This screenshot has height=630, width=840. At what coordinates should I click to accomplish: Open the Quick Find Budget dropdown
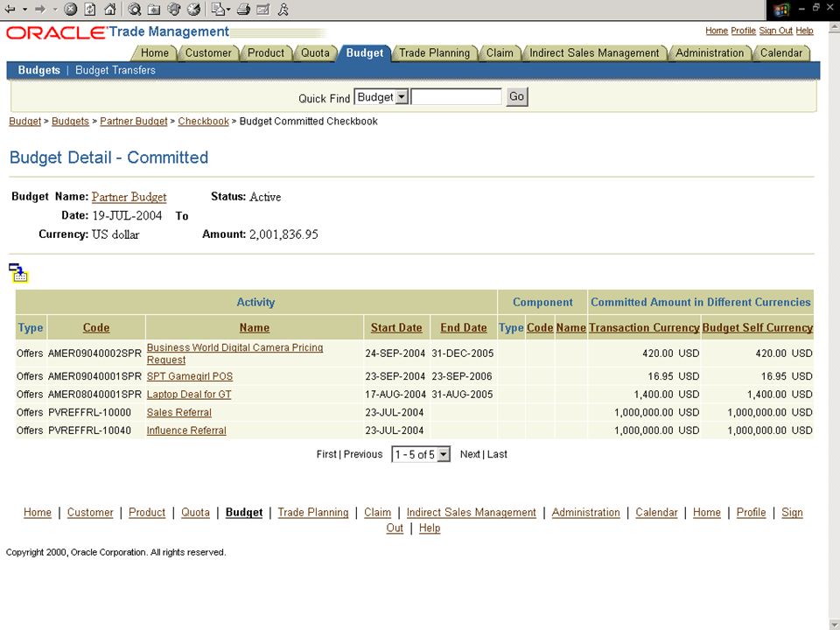coord(381,97)
